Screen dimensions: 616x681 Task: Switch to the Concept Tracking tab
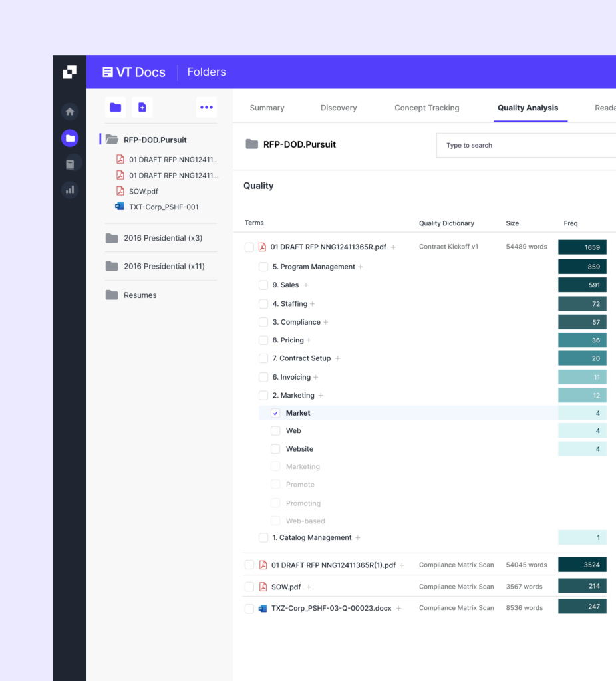coord(426,108)
